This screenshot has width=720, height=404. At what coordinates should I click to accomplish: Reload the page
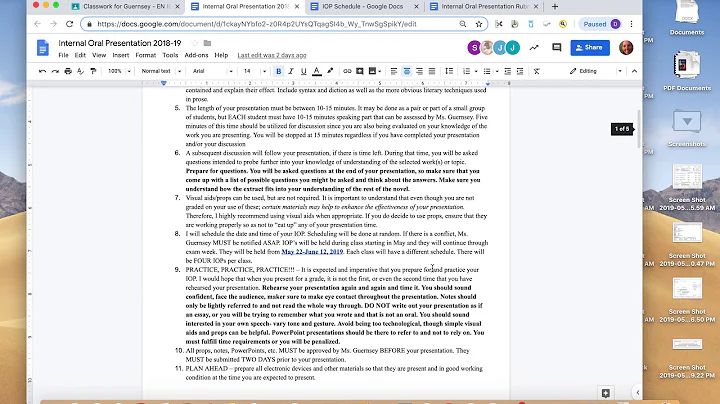(x=69, y=24)
